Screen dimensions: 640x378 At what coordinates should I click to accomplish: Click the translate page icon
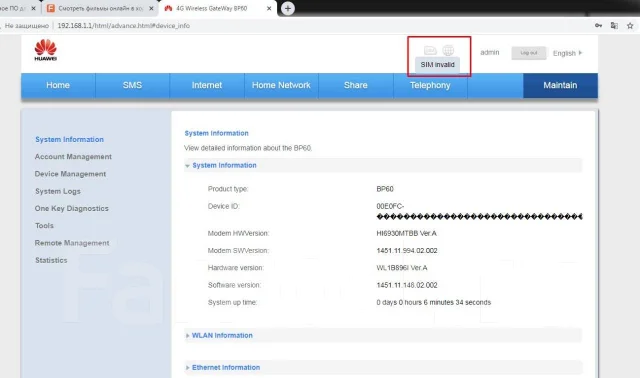click(614, 25)
